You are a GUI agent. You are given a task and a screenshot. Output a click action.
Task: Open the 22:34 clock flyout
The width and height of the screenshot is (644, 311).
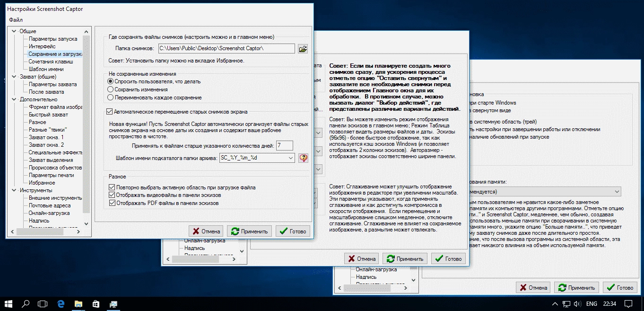[610, 303]
